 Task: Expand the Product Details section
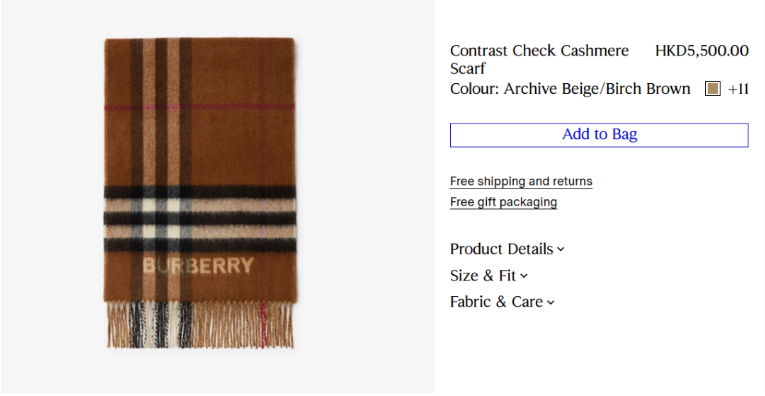point(507,249)
